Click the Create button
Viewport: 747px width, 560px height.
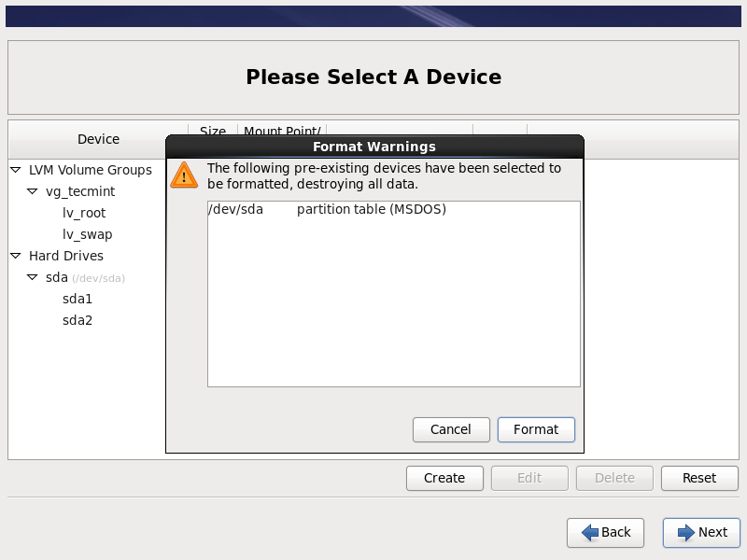[444, 478]
